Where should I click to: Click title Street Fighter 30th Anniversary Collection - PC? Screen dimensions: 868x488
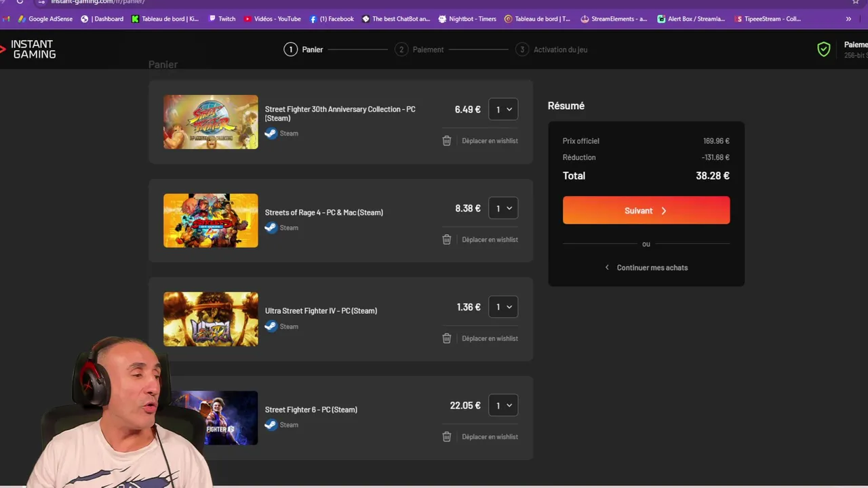tap(340, 113)
